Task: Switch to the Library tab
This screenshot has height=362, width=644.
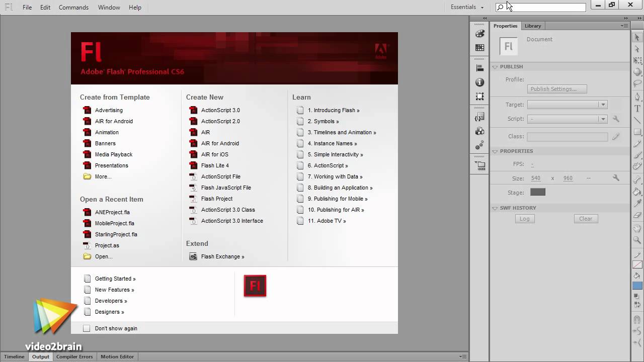Action: 533,26
